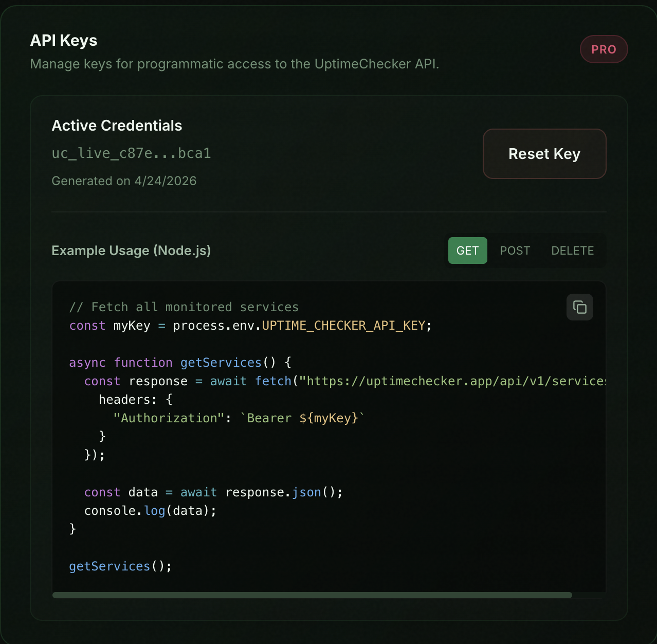657x644 pixels.
Task: Click the text 'Generated on 4/24/2026'
Action: [x=124, y=181]
